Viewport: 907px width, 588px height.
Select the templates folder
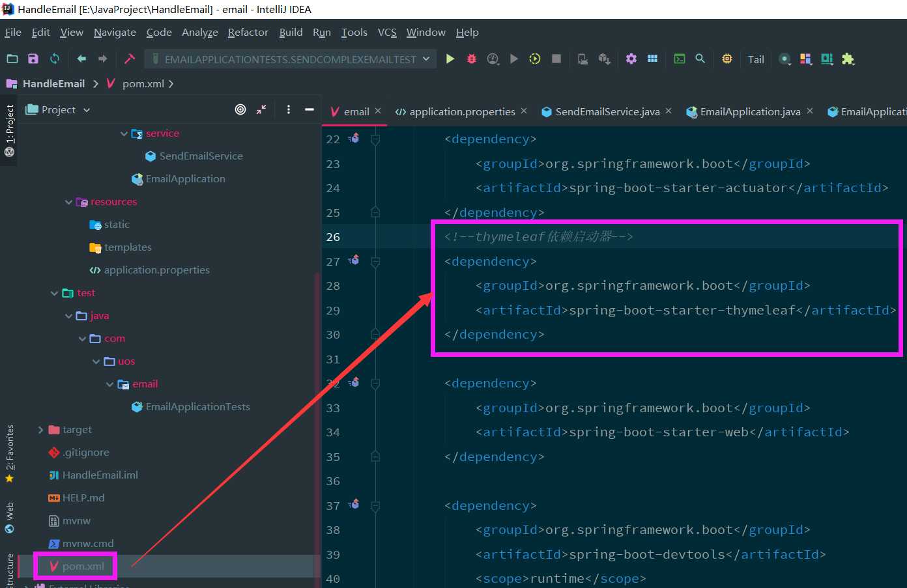128,247
